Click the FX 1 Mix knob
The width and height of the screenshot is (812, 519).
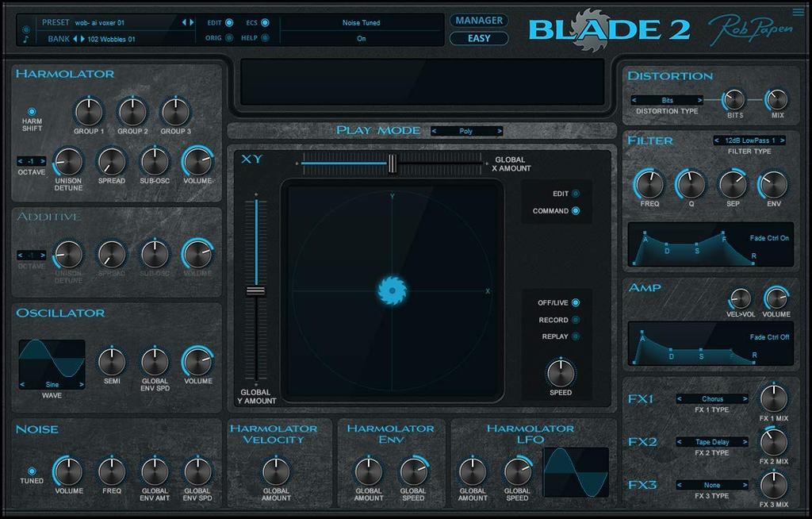pyautogui.click(x=773, y=398)
